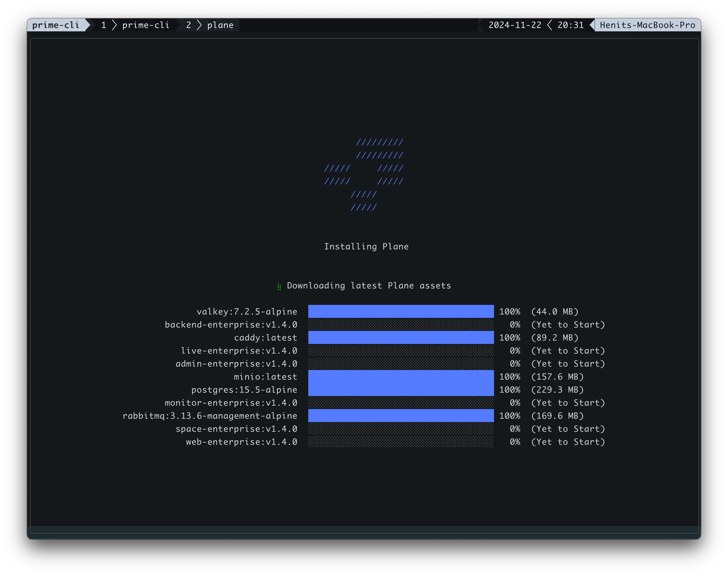Click the postgres:15.5-alpine download bar
The height and width of the screenshot is (575, 728).
coord(401,390)
